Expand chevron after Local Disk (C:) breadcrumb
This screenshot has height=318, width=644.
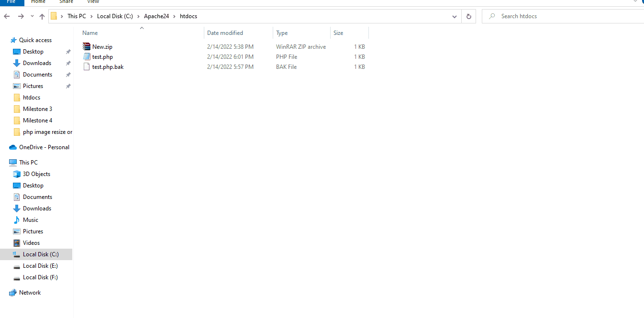coord(138,16)
